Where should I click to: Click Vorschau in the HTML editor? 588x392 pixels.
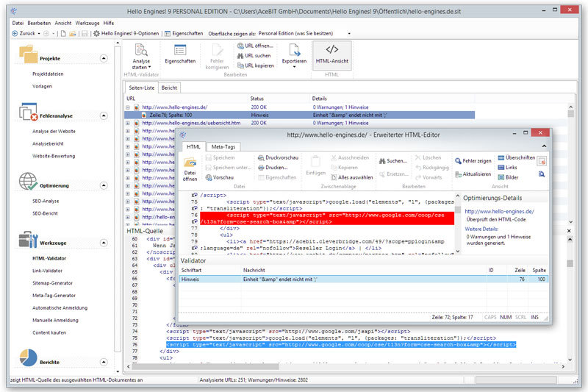(219, 177)
